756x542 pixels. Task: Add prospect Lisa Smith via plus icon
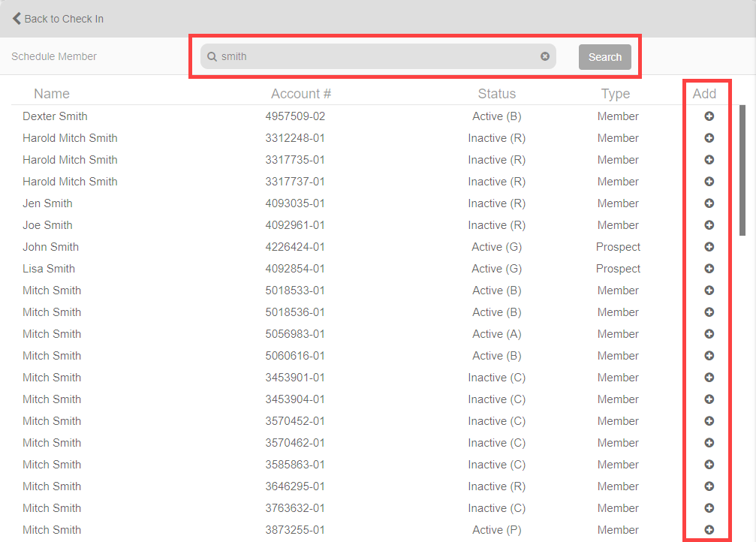(x=709, y=269)
